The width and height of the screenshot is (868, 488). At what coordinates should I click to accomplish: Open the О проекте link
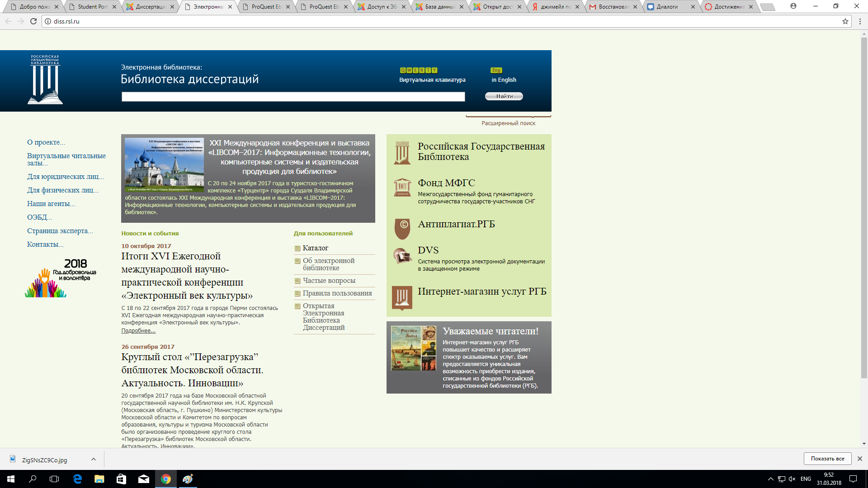(x=46, y=142)
